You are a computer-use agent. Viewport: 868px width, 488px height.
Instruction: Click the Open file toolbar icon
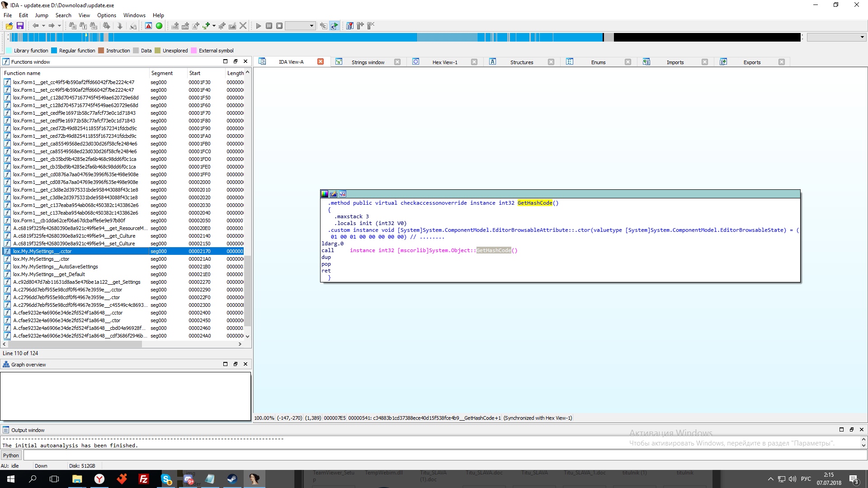coord(9,26)
